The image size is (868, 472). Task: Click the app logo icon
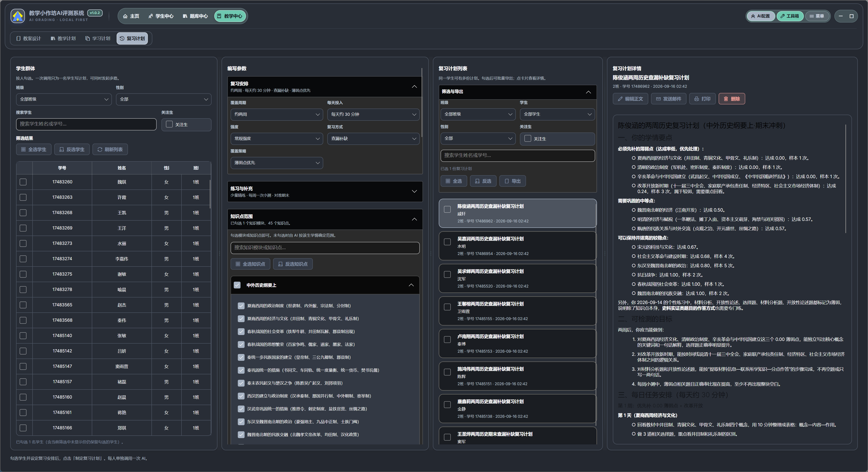click(x=18, y=16)
